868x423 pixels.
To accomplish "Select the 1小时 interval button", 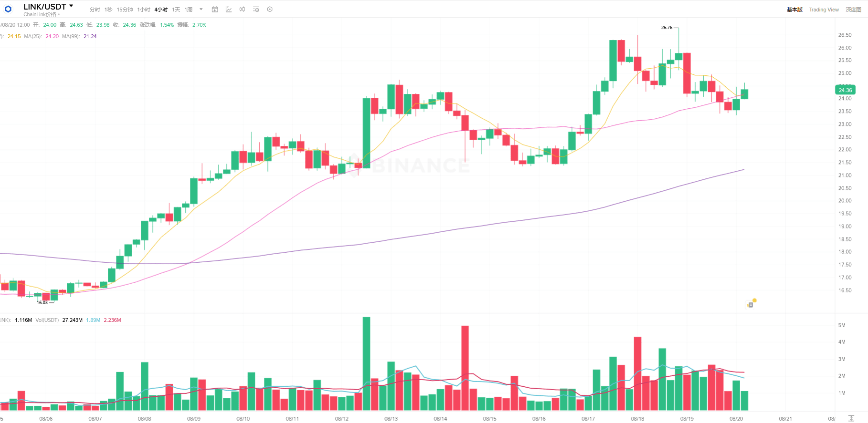I will pos(143,10).
